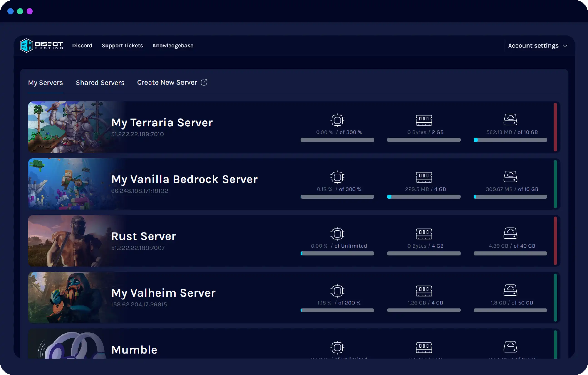The height and width of the screenshot is (375, 588).
Task: Click RAM memory icon on Vanilla Bedrock server
Action: point(424,177)
